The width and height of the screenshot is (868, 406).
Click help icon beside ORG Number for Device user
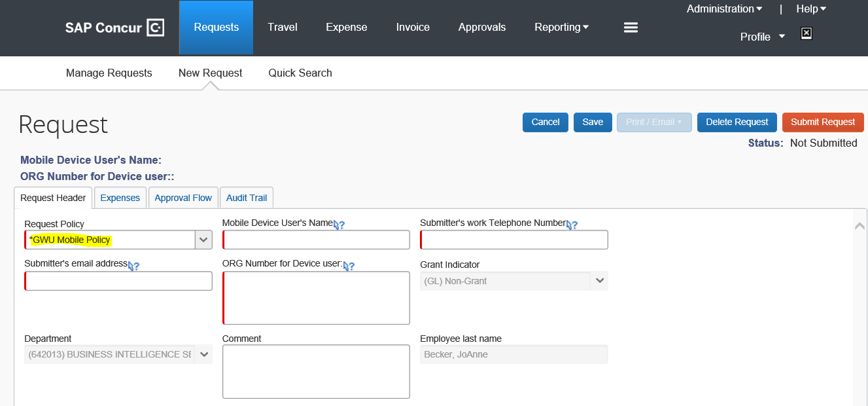349,266
